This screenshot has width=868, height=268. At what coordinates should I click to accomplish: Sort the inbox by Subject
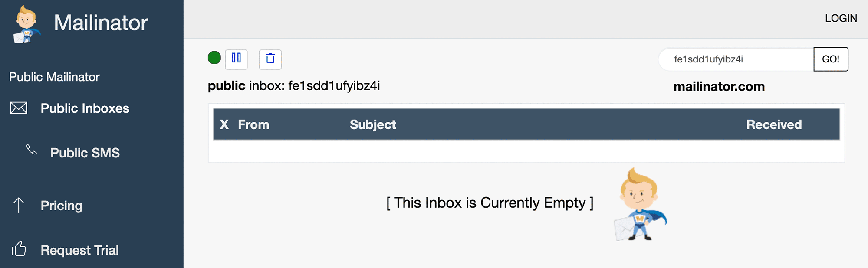click(372, 125)
